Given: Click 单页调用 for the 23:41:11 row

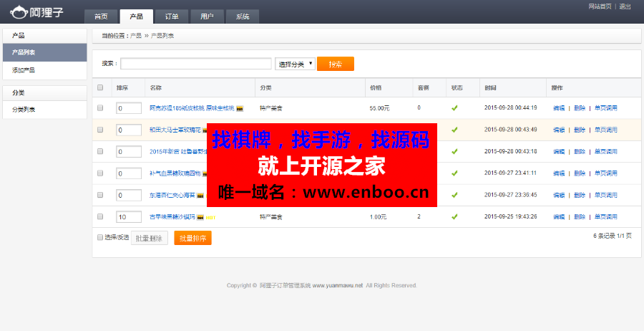Looking at the screenshot, I should (606, 173).
